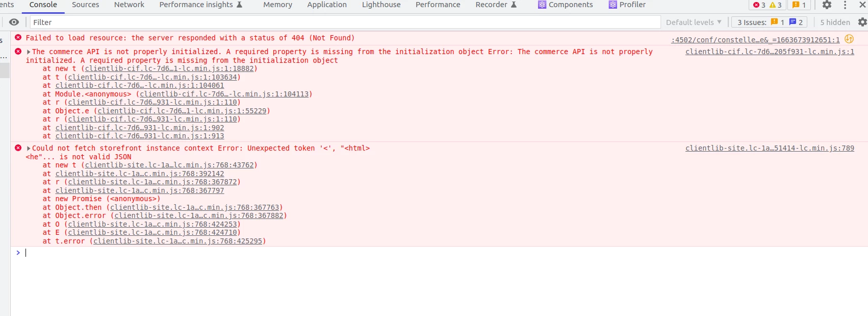Open stack link ending in js:768:424253
Viewport: 868px width, 316px height.
pos(152,224)
